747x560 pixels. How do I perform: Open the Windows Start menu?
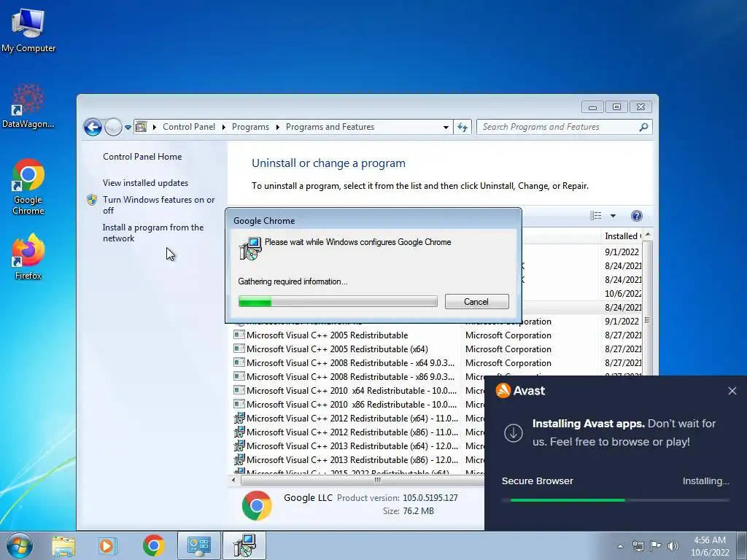pyautogui.click(x=20, y=545)
